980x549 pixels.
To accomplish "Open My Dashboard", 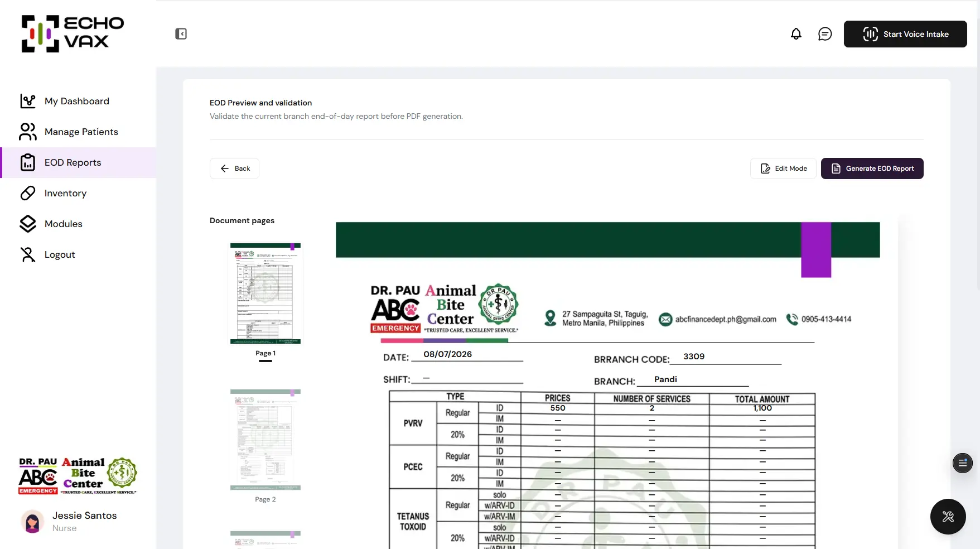I will pyautogui.click(x=78, y=101).
